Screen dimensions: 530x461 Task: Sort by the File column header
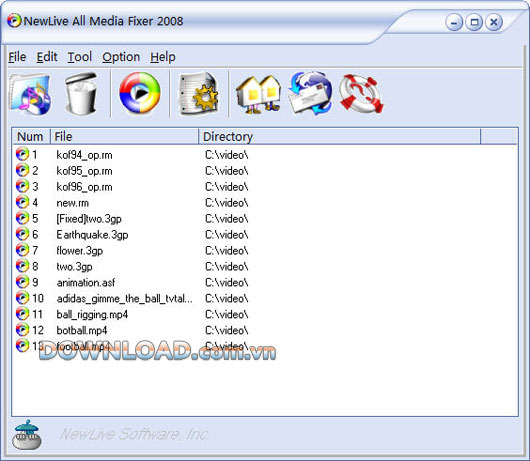(x=124, y=137)
